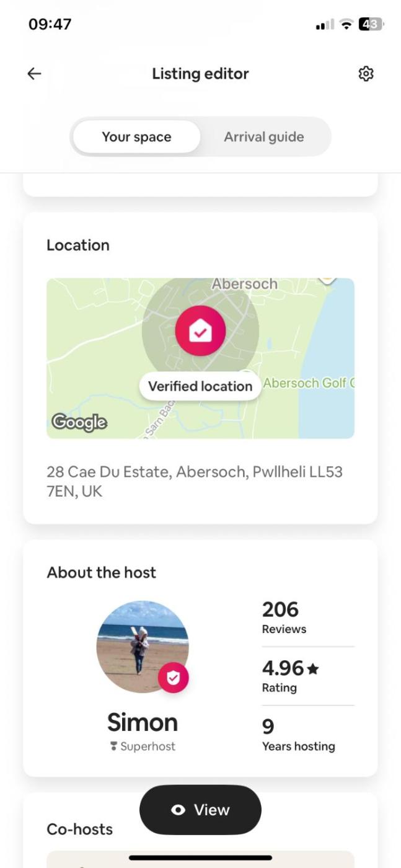
Task: Tap the verified home map pin
Action: 200,331
